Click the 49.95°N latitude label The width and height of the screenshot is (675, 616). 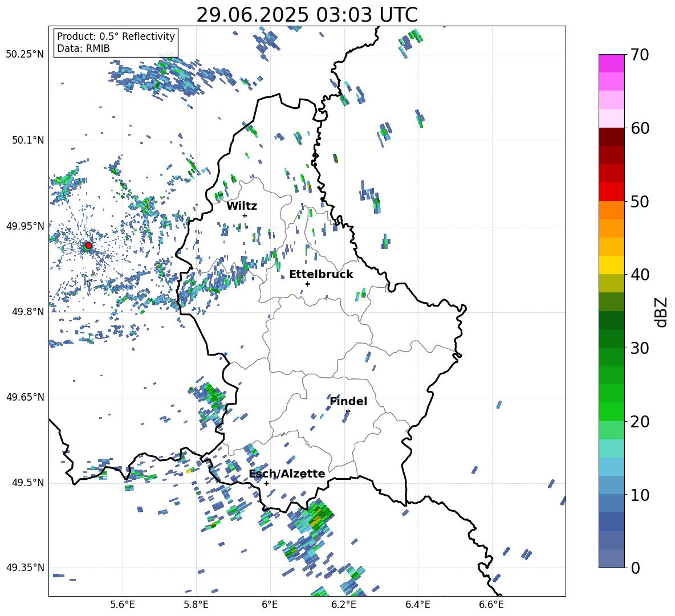[x=25, y=226]
